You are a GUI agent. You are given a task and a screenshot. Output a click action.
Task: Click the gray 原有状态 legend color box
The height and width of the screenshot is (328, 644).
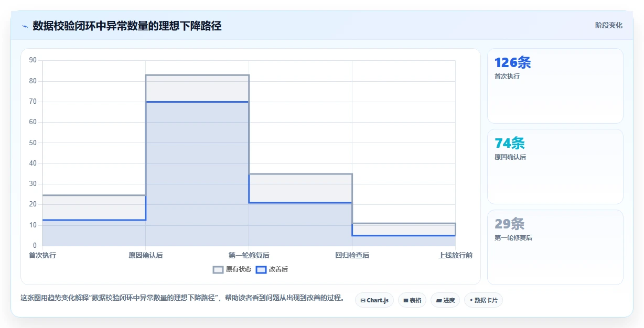(x=218, y=269)
